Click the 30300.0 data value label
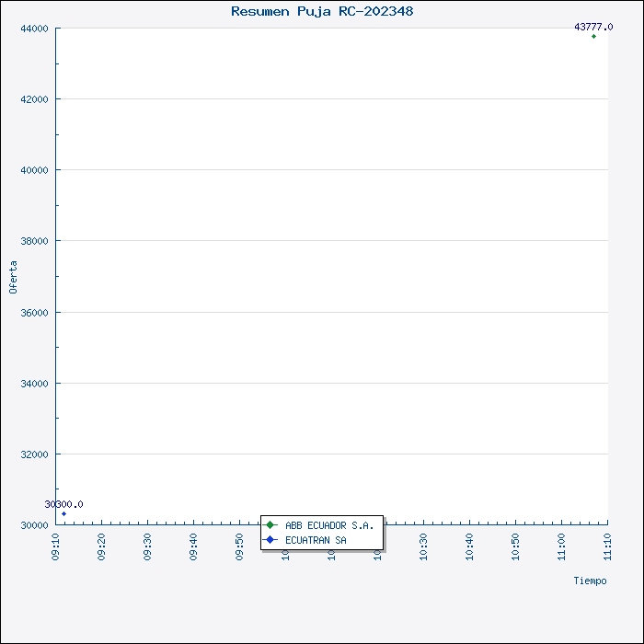The image size is (644, 644). pos(63,504)
